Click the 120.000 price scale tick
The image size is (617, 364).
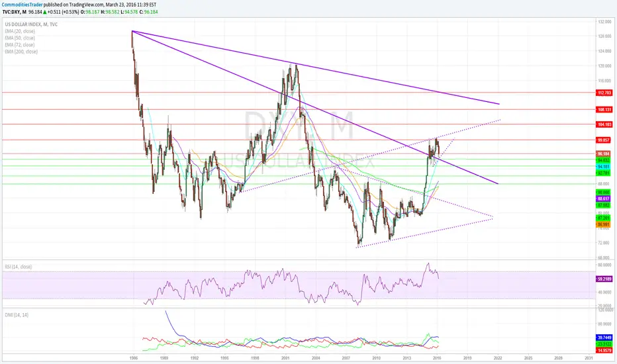(604, 66)
